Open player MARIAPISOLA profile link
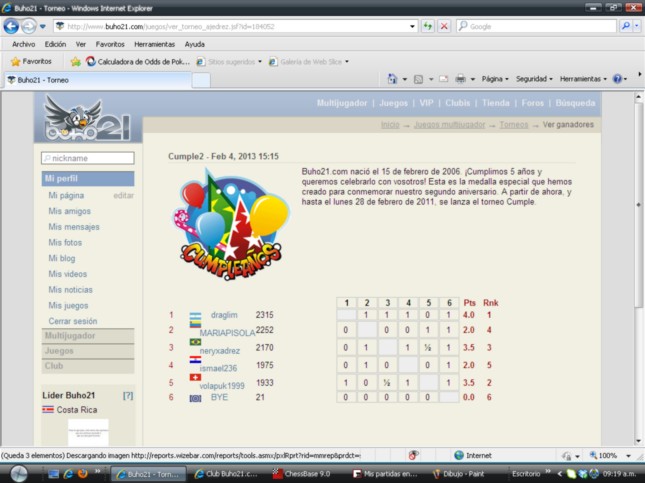Image resolution: width=645 pixels, height=483 pixels. [x=227, y=333]
